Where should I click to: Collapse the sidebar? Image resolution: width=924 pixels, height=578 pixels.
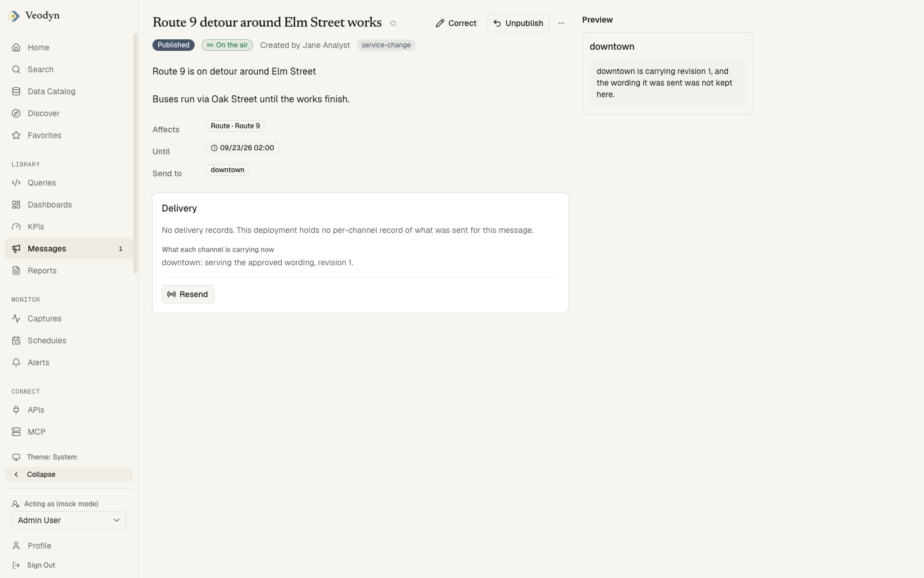tap(69, 475)
